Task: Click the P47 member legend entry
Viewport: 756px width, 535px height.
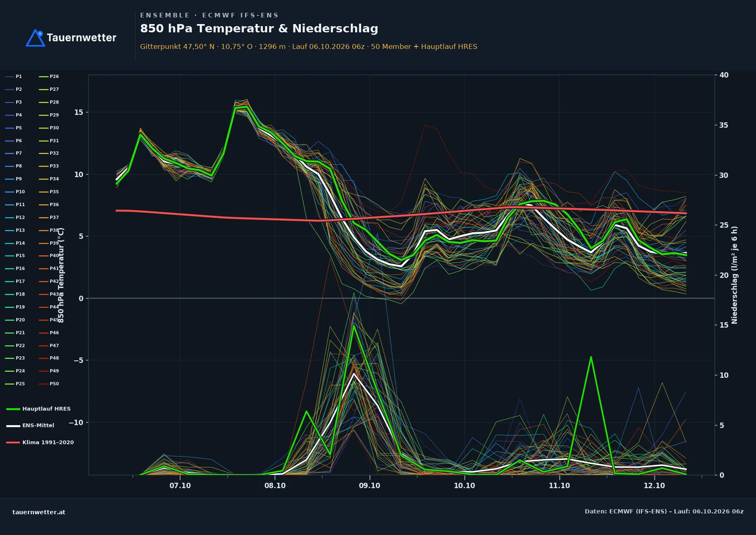Action: pos(49,345)
